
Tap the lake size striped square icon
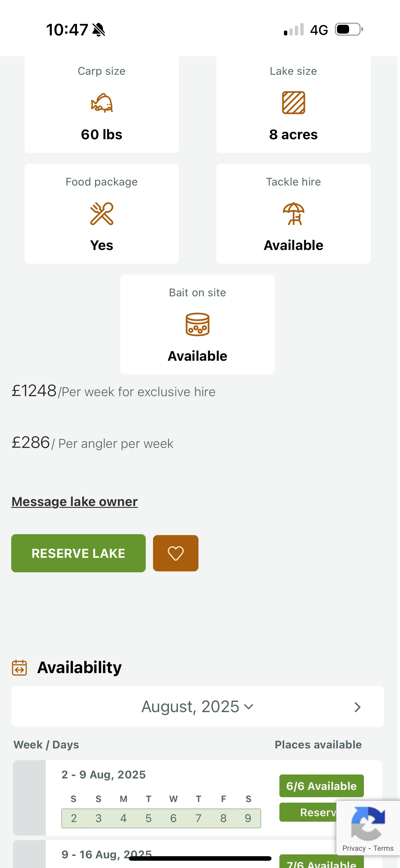[x=293, y=103]
